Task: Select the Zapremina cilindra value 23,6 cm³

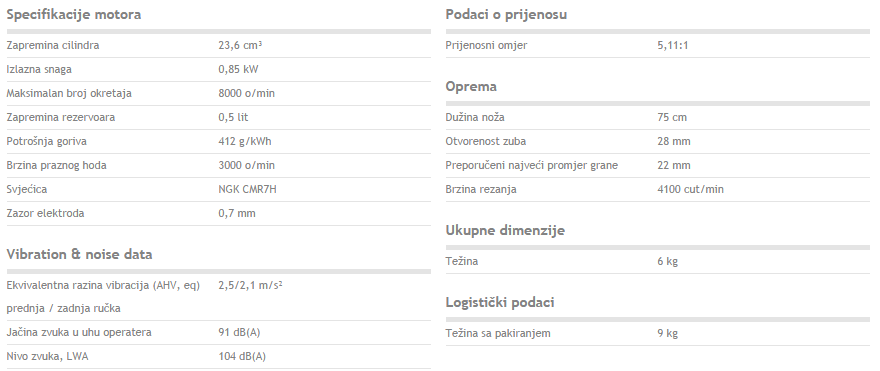Action: [240, 45]
